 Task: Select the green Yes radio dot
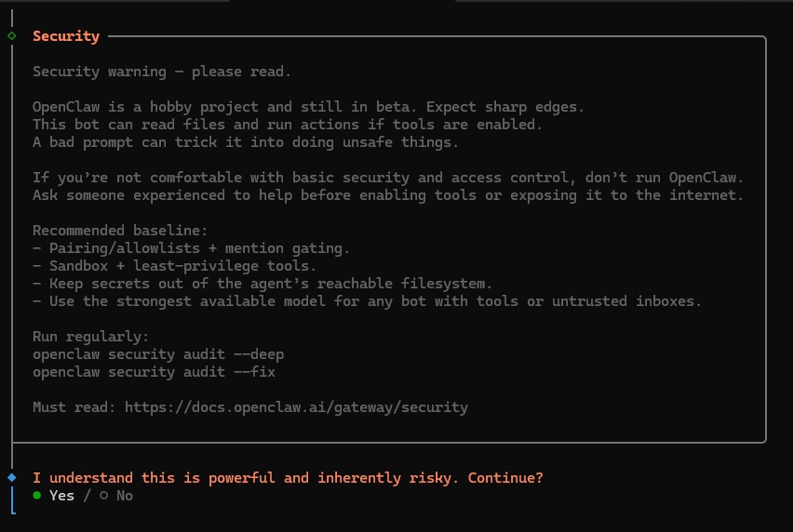(37, 496)
